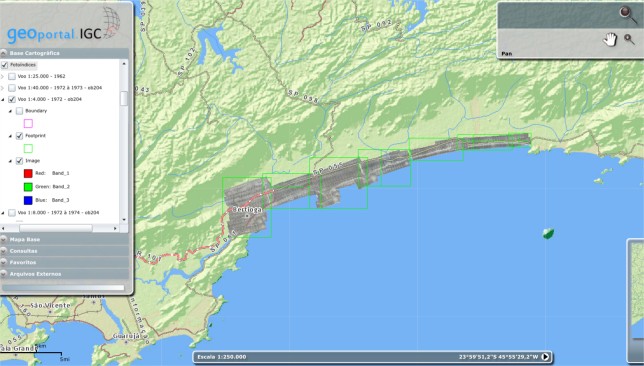Click the layer list scroll down arrow
Image resolution: width=644 pixels, height=366 pixels.
(x=124, y=220)
